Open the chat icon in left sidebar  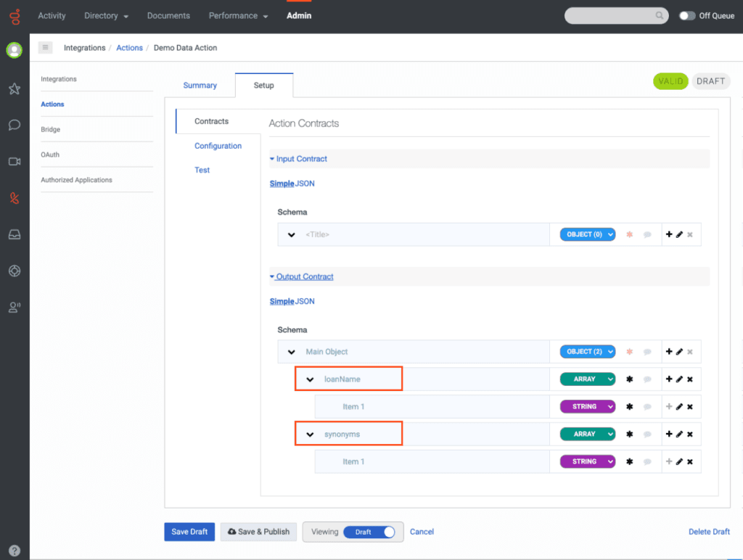15,125
